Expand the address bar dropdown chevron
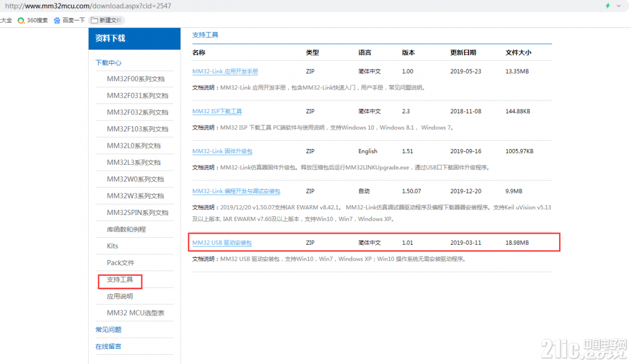 [x=619, y=6]
